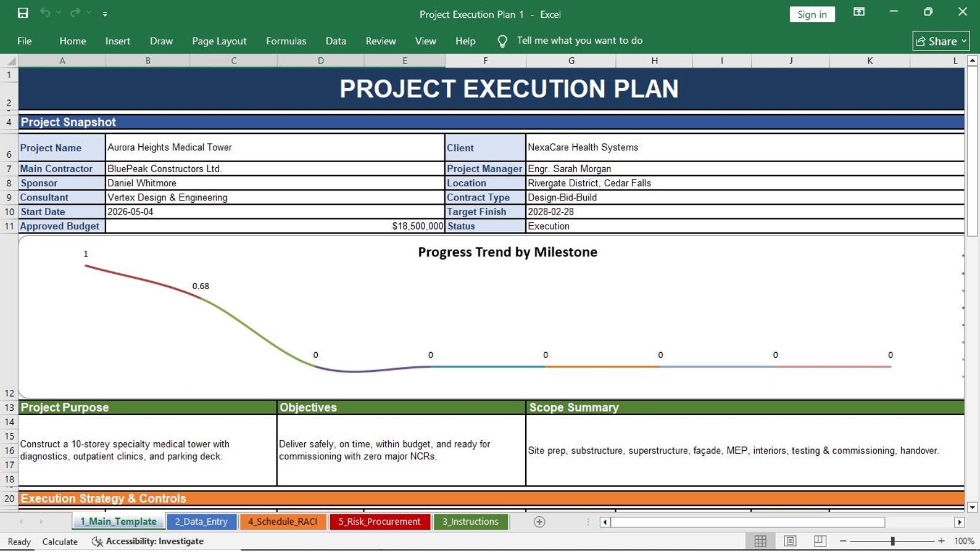980x552 pixels.
Task: Switch to Normal view icon
Action: 760,541
